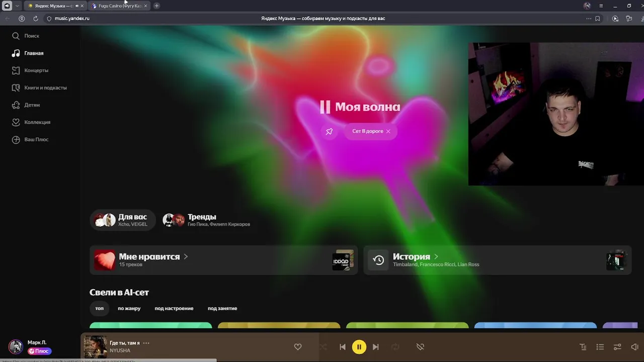This screenshot has height=362, width=644.
Task: Open the playback settings sliders icon
Action: click(617, 347)
